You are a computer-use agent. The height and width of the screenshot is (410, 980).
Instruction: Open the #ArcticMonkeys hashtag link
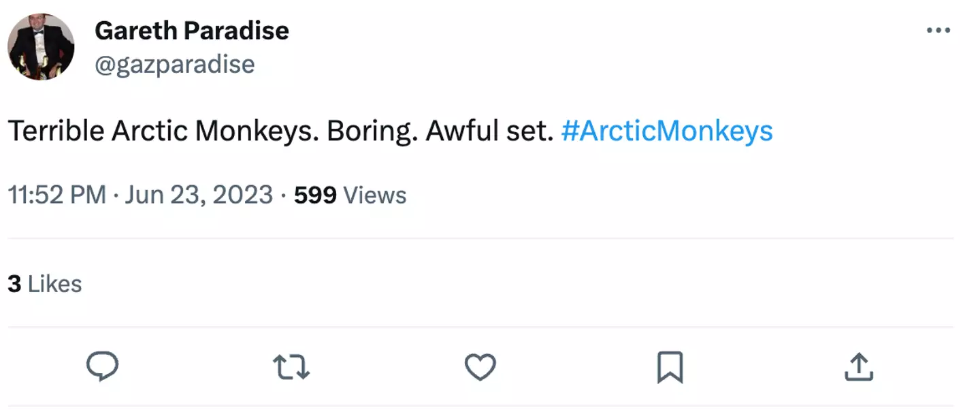pyautogui.click(x=667, y=131)
